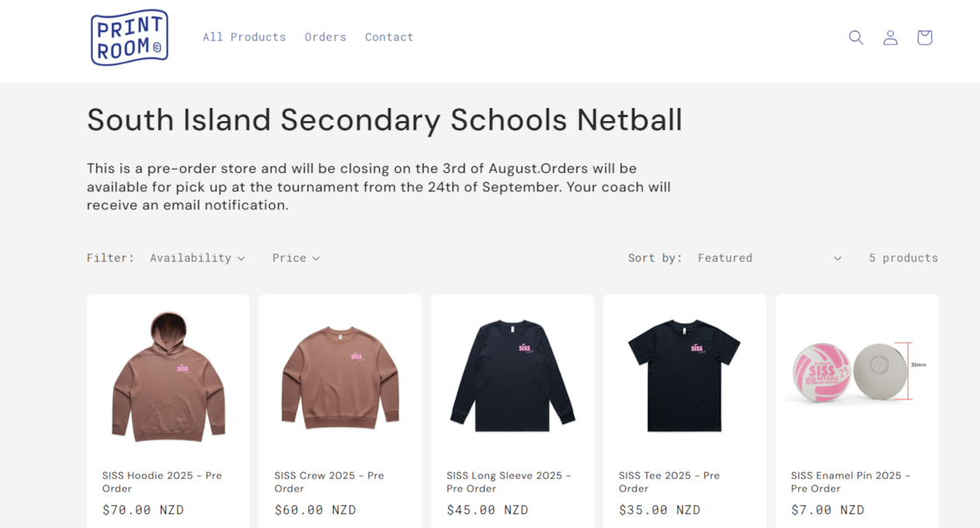Open the Contact menu link
This screenshot has width=980, height=528.
[389, 37]
